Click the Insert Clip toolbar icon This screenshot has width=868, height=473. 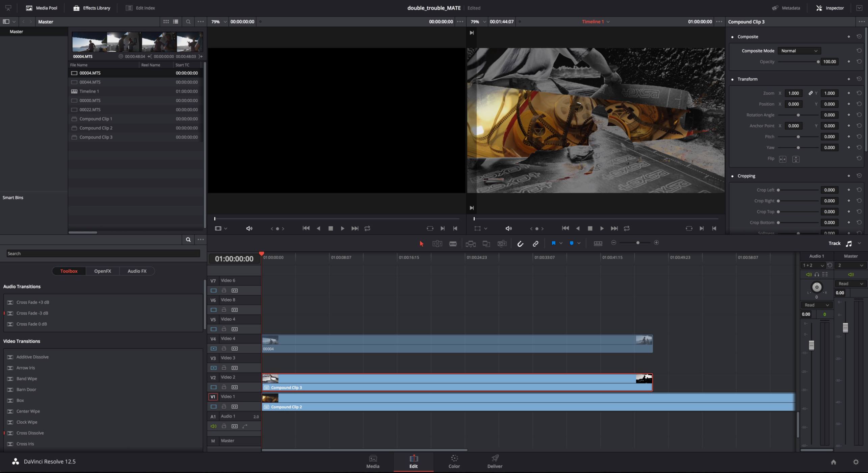pyautogui.click(x=470, y=244)
